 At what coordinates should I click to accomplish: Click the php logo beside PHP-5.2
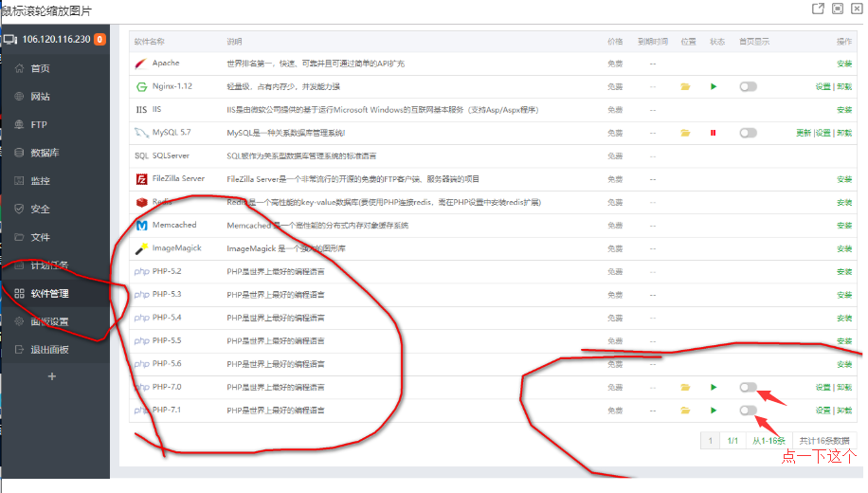coord(142,272)
